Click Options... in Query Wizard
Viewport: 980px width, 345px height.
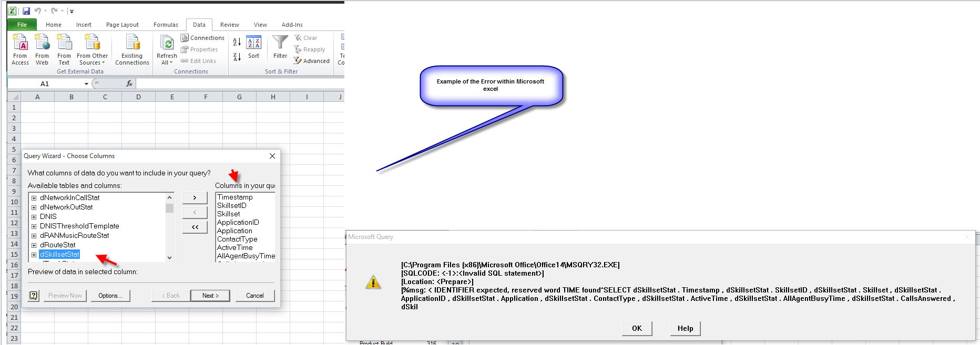coord(110,296)
